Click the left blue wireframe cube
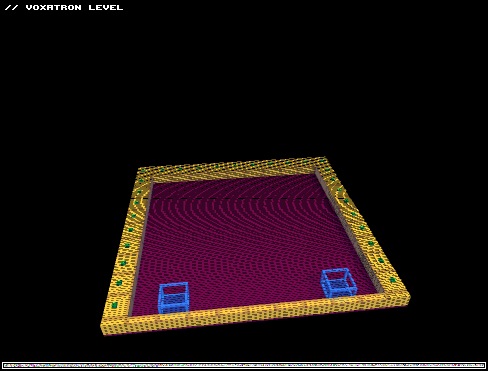 point(173,298)
